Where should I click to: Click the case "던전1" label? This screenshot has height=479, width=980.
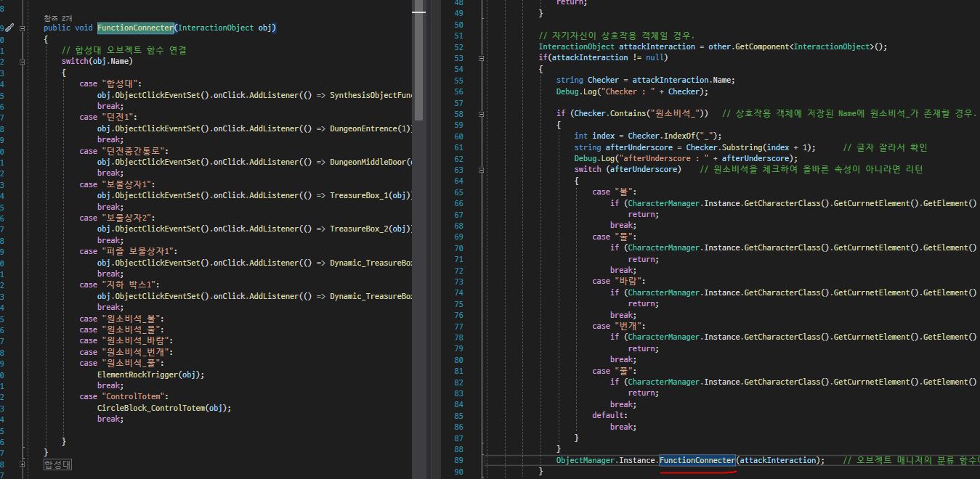108,117
